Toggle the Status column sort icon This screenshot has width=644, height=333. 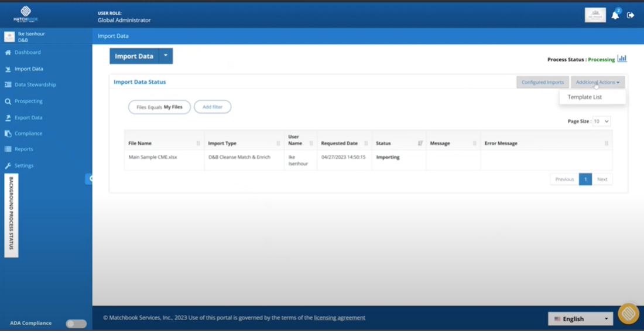(420, 144)
